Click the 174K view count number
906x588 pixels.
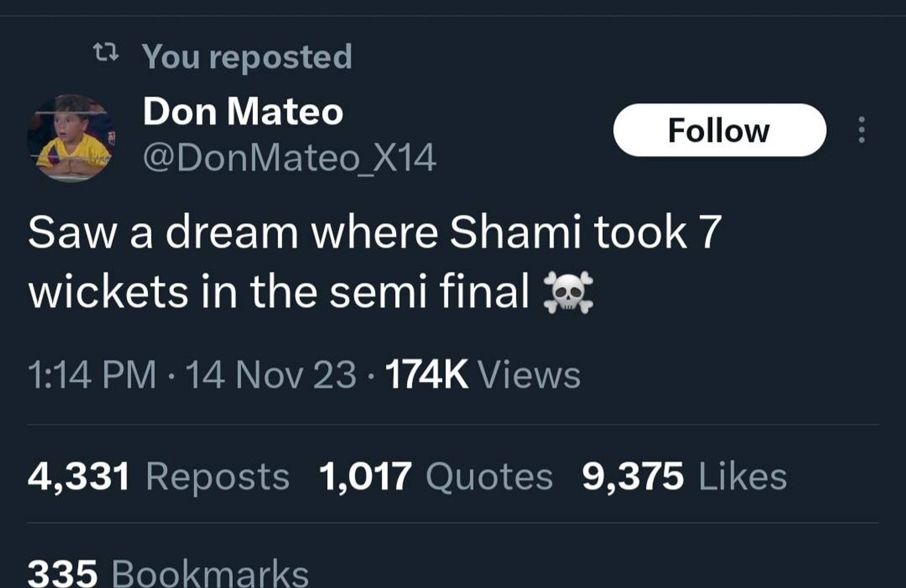(427, 375)
